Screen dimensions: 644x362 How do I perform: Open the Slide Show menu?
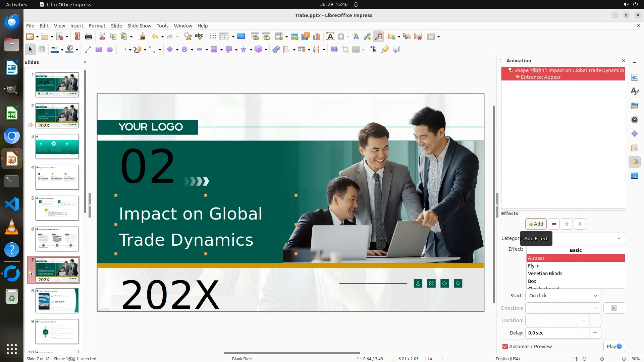139,25
